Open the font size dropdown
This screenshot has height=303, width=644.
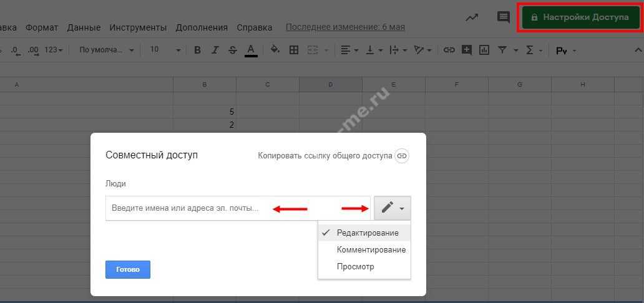pyautogui.click(x=165, y=50)
